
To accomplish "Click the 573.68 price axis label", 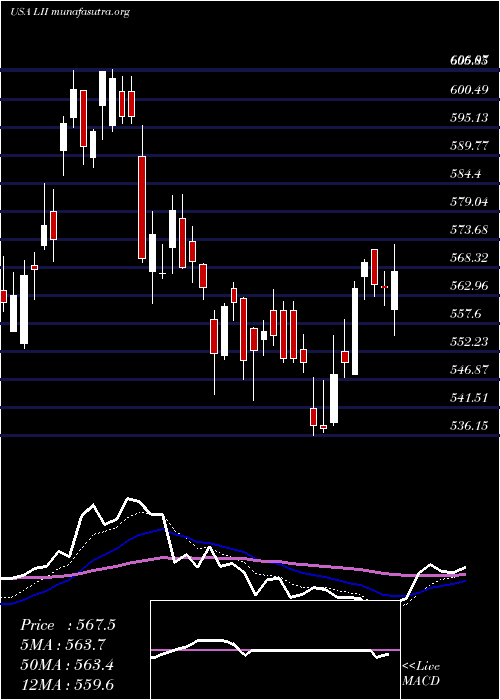I will 469,230.
